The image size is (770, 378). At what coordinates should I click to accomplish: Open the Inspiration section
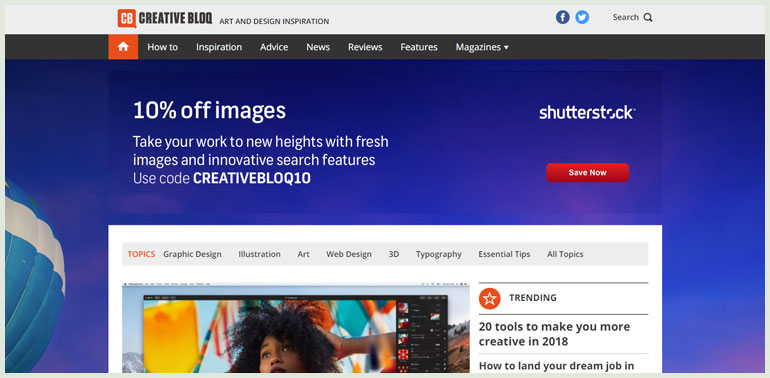[219, 47]
